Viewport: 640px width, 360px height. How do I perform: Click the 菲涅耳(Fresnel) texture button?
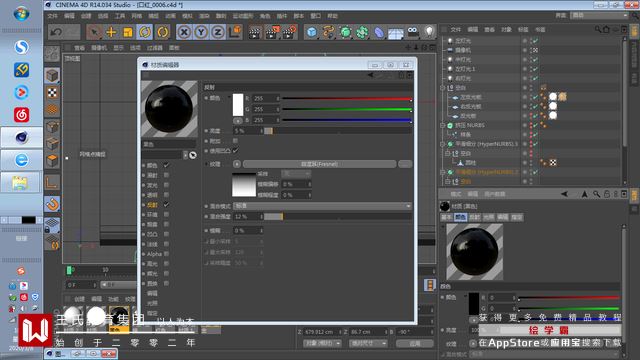319,164
